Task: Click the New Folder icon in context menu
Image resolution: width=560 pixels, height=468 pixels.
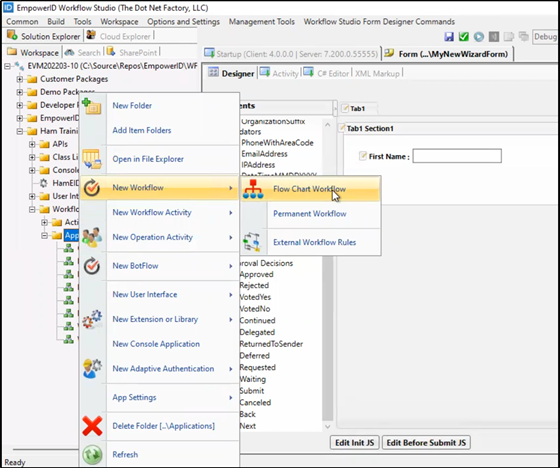Action: tap(92, 106)
